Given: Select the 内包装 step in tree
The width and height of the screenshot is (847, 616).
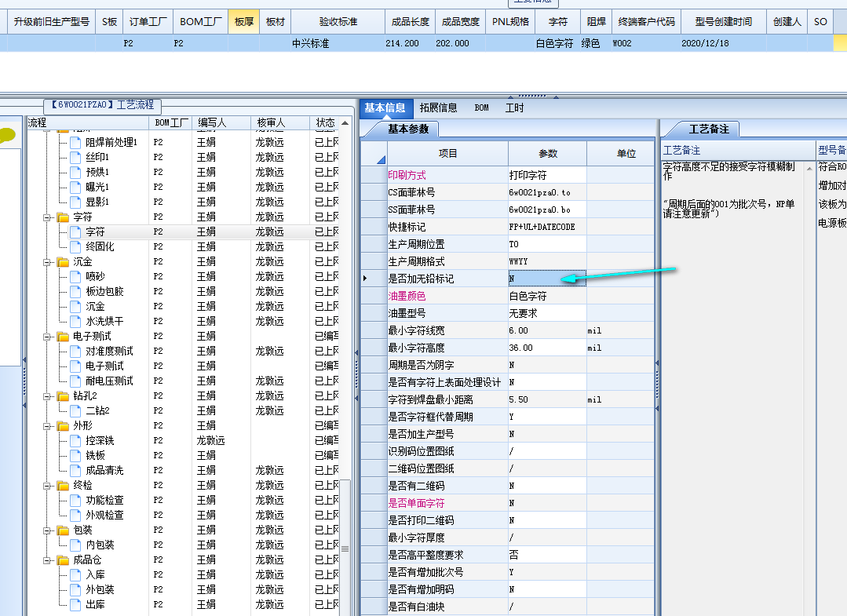Looking at the screenshot, I should (x=100, y=545).
